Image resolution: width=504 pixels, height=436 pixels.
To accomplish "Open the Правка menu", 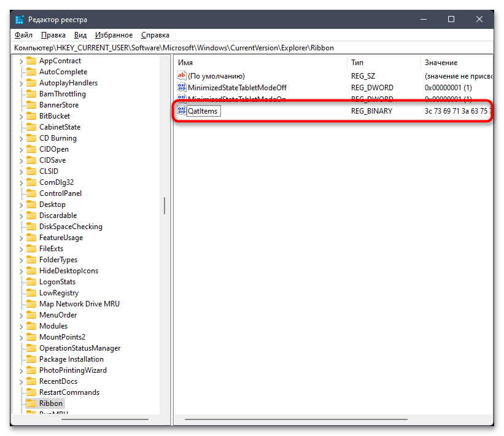I will 53,35.
